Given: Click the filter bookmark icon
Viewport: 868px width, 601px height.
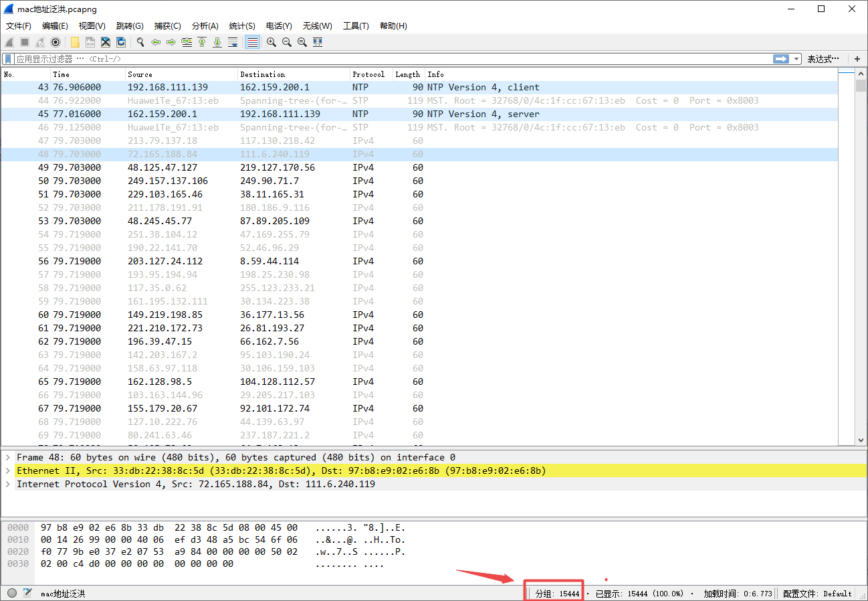Looking at the screenshot, I should tap(9, 59).
